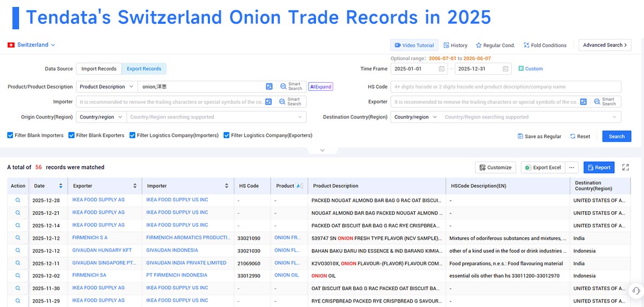Open Destination Country/region type dropdown
This screenshot has height=307, width=644.
point(416,117)
